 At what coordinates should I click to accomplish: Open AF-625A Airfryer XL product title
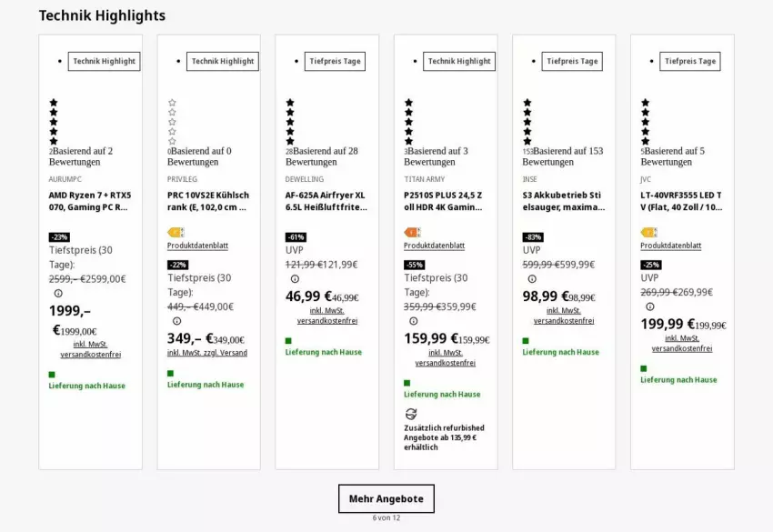[326, 201]
